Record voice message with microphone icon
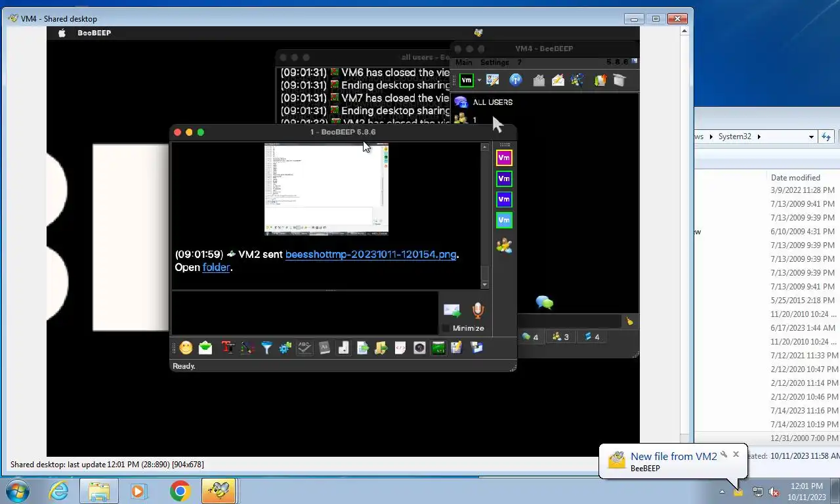This screenshot has width=840, height=504. [478, 310]
